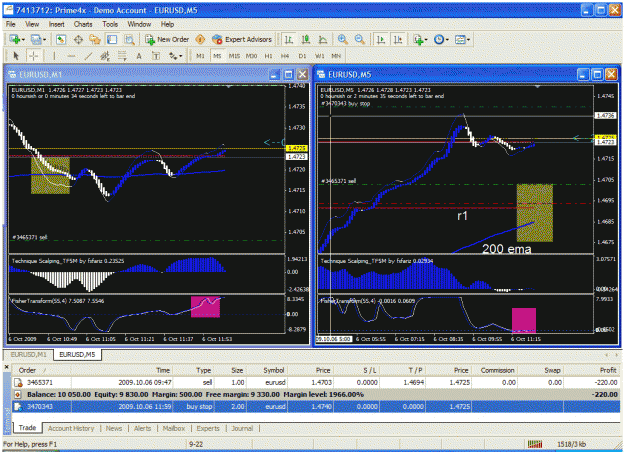Image resolution: width=625 pixels, height=452 pixels.
Task: Open the Experts tab in the terminal
Action: (208, 428)
